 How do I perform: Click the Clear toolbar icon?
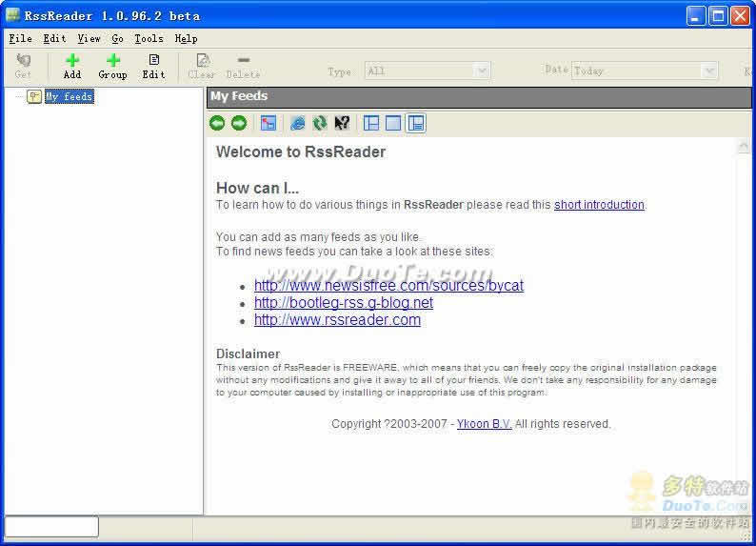coord(202,66)
